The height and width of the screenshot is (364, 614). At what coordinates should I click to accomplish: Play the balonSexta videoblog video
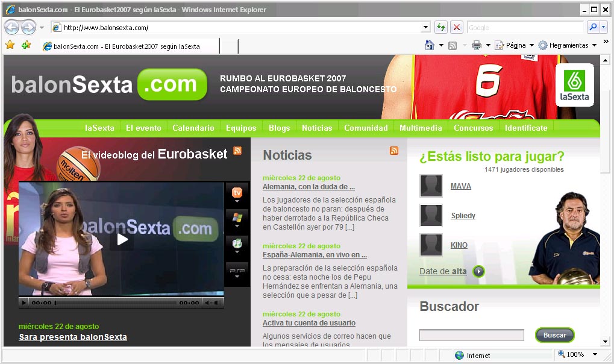122,239
